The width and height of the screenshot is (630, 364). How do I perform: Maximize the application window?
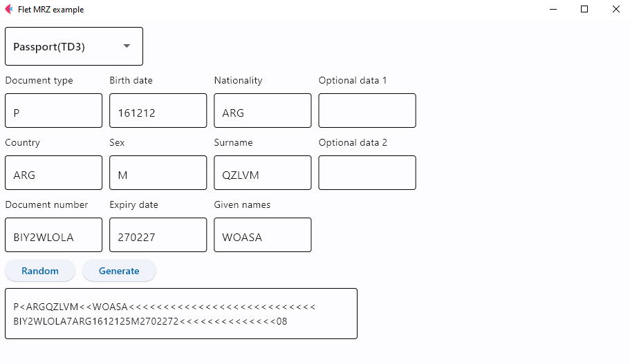point(584,10)
